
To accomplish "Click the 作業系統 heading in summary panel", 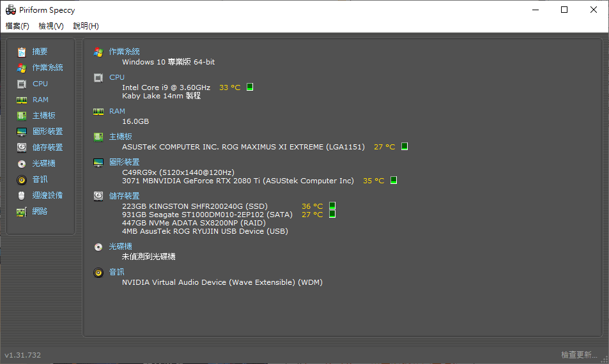I will (124, 52).
